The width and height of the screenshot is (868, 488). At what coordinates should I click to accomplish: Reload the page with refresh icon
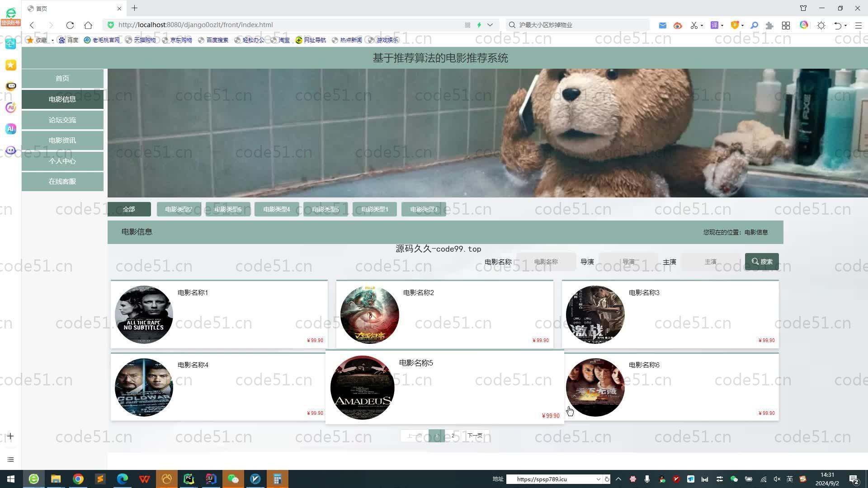(x=70, y=25)
